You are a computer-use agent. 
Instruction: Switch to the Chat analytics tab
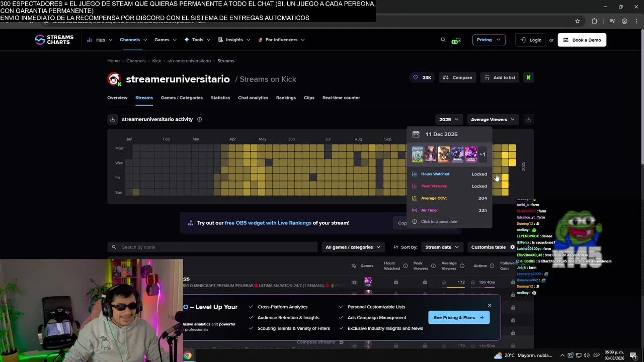253,98
